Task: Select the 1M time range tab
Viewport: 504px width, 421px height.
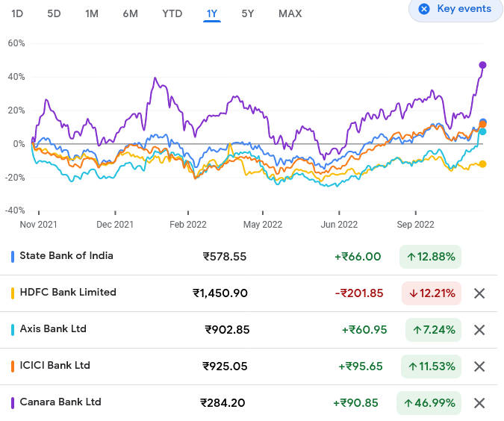Action: [92, 13]
